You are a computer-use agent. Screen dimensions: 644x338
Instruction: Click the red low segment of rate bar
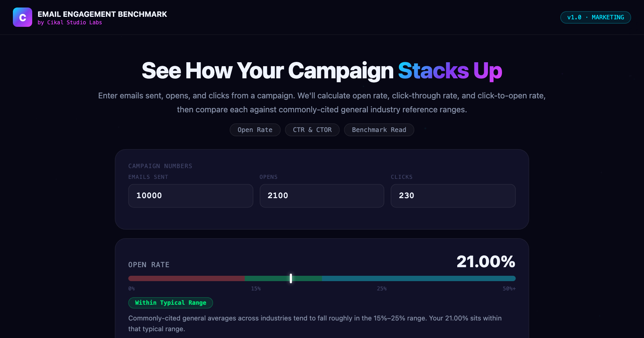[x=186, y=278]
